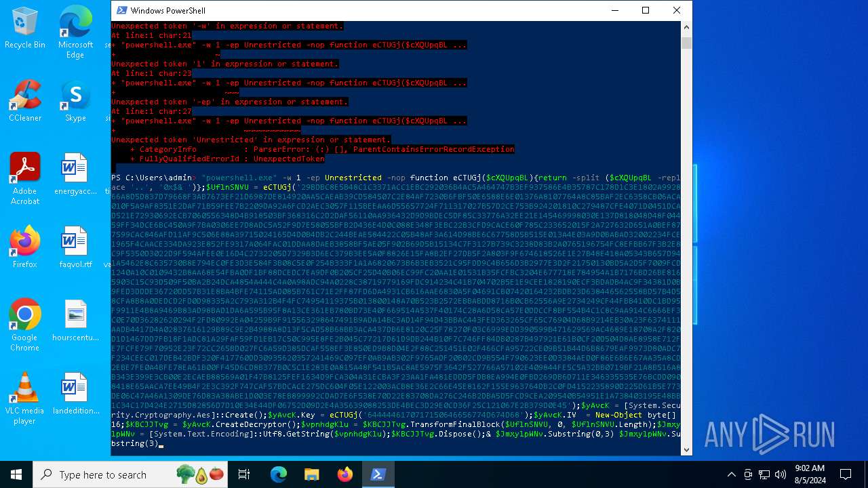
Task: Click the Type here to search box
Action: (x=131, y=474)
